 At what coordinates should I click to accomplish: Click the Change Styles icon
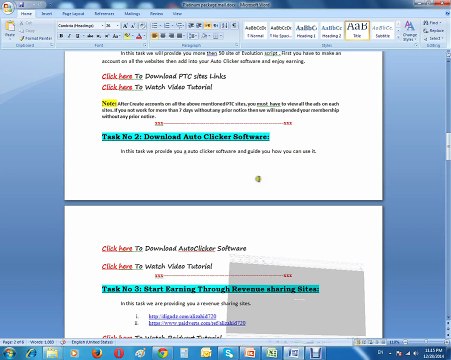[x=410, y=31]
